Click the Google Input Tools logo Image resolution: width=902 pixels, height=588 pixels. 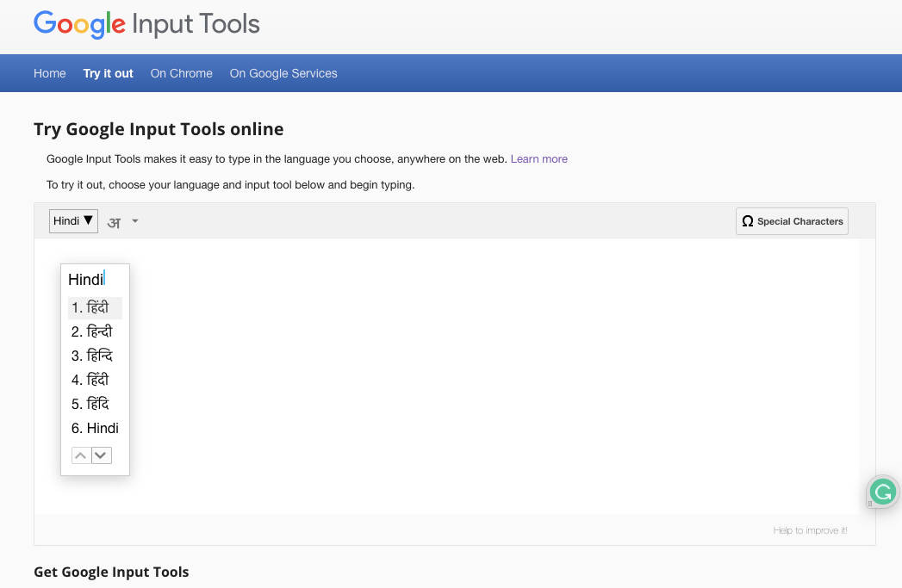(x=146, y=24)
